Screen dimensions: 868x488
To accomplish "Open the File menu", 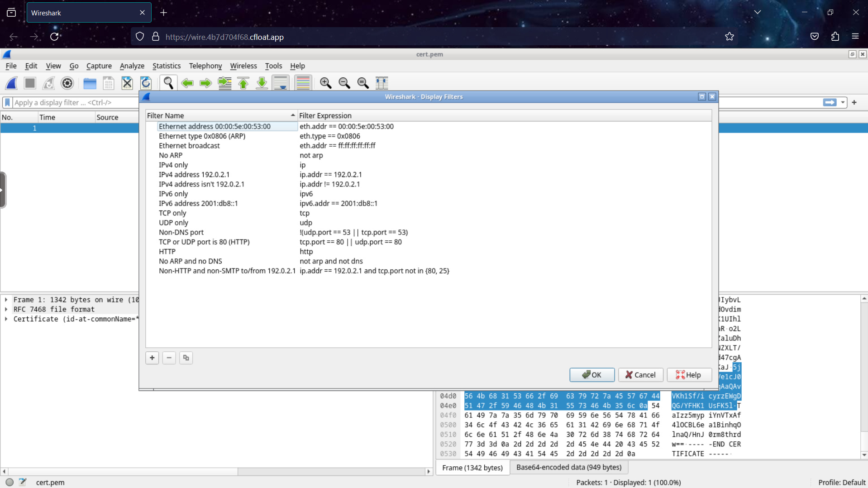I will click(x=11, y=66).
